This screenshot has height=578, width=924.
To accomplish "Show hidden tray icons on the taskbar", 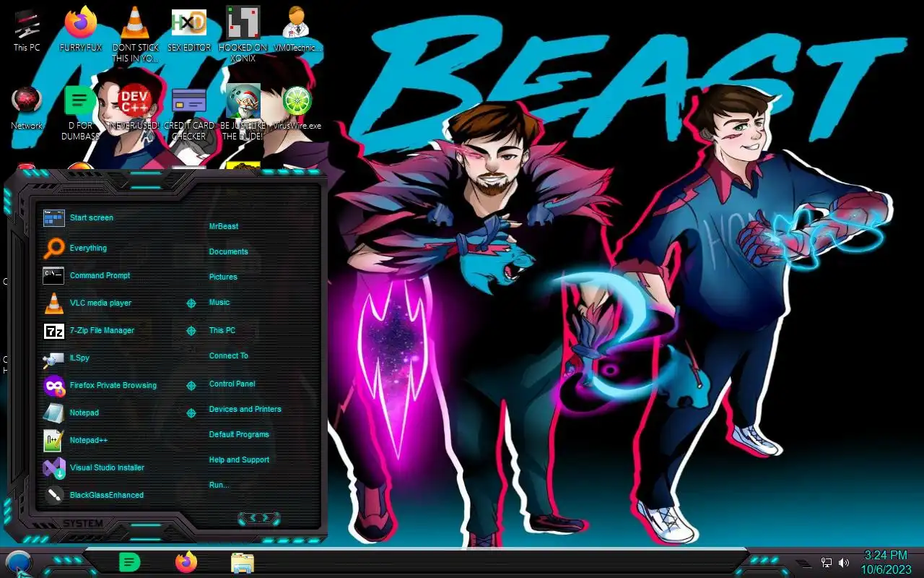I will [x=803, y=563].
